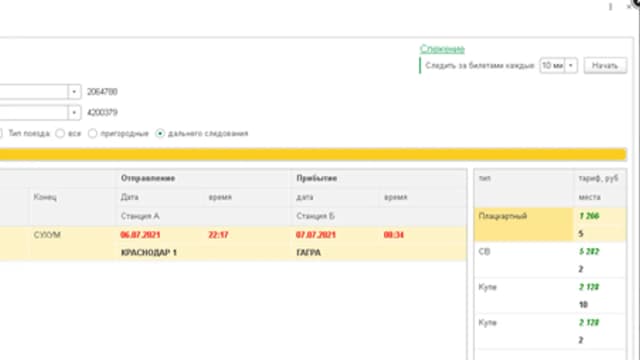Click the КРАСНОДАР 1 station cell
The width and height of the screenshot is (640, 360).
coord(149,253)
